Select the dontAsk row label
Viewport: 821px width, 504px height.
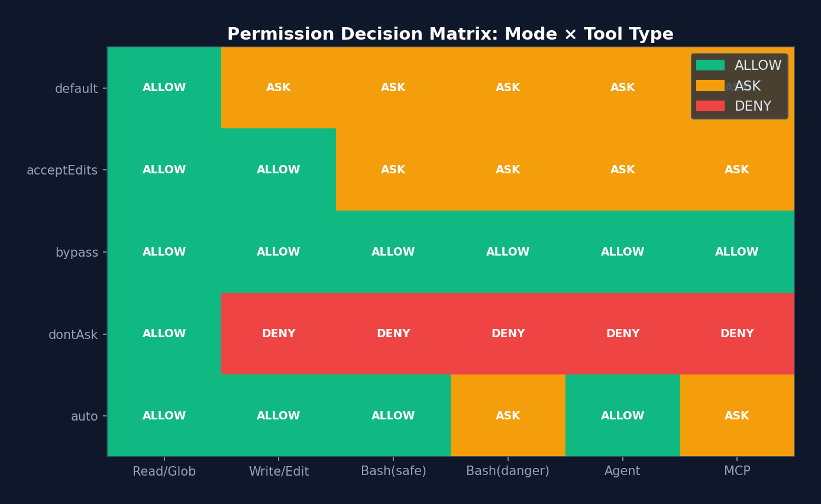(73, 335)
